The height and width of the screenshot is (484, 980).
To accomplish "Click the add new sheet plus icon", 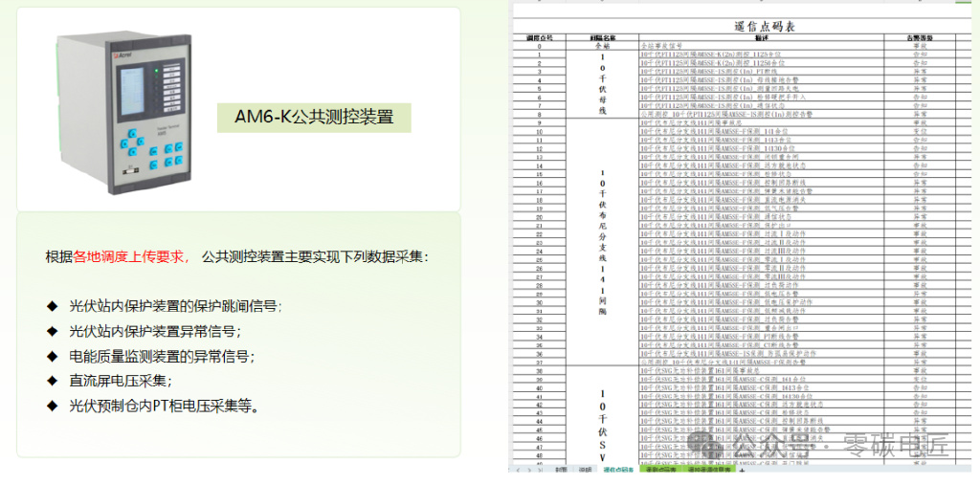I will pos(742,471).
